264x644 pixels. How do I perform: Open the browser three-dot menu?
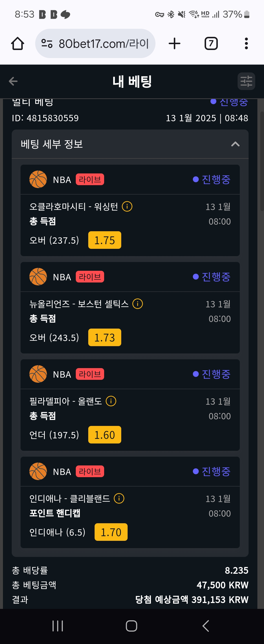point(246,43)
